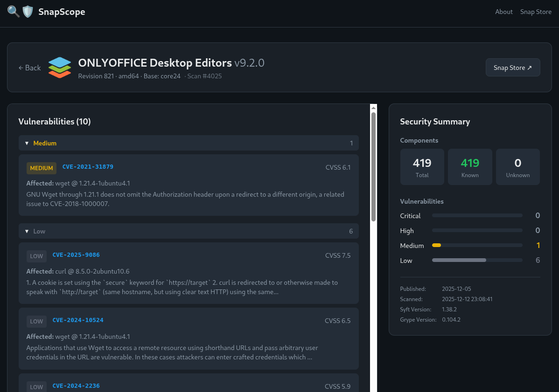Select the 419 Total components card
This screenshot has width=559, height=392.
coord(422,166)
